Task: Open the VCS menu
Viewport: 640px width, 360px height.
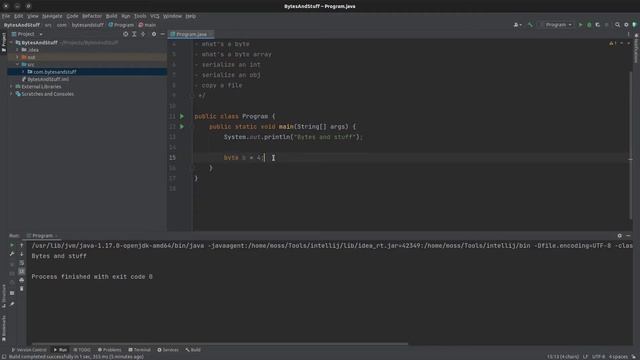Action: coord(155,16)
